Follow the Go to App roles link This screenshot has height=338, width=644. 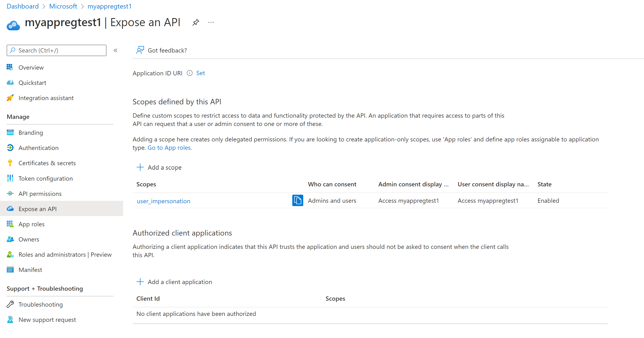pyautogui.click(x=169, y=148)
